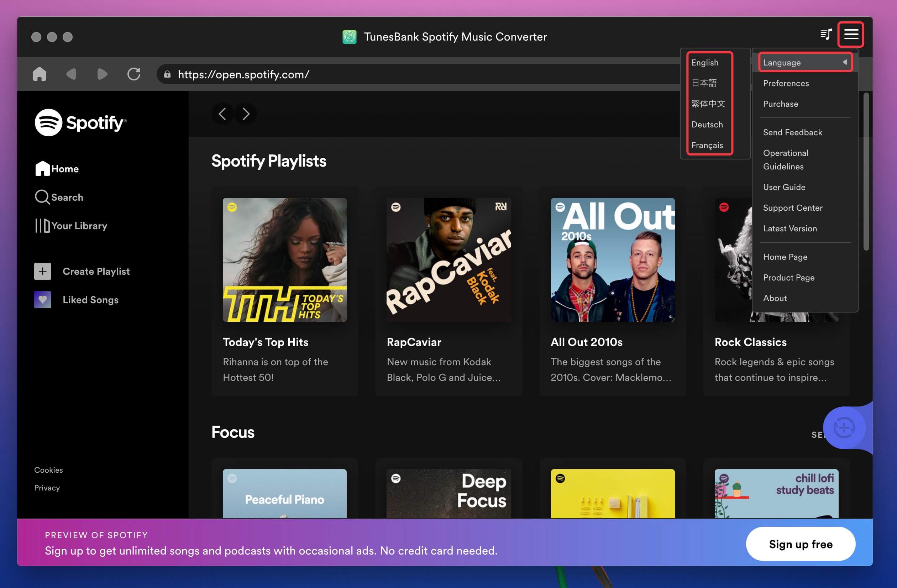Open the yellow Focus playlist cover

pos(613,493)
